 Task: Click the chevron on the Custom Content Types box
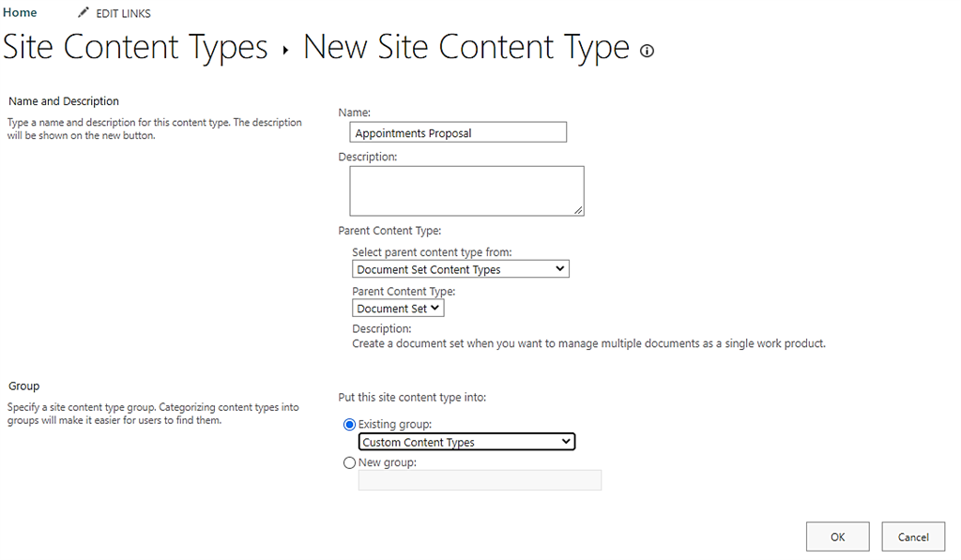[568, 441]
